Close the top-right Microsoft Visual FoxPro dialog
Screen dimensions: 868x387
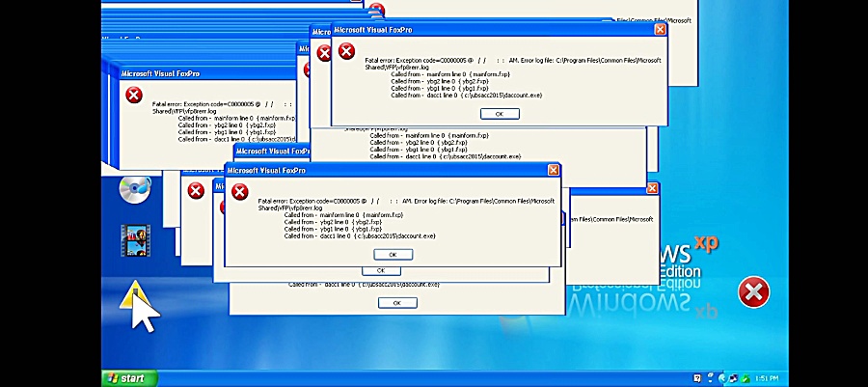[x=660, y=30]
